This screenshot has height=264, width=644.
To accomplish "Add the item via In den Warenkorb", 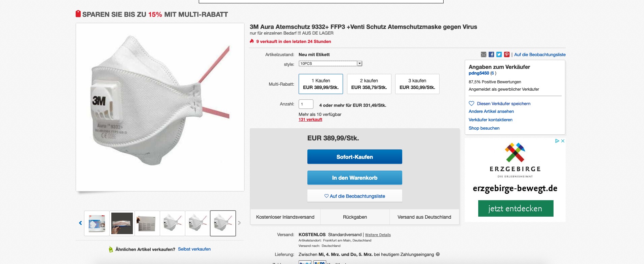I will [354, 178].
